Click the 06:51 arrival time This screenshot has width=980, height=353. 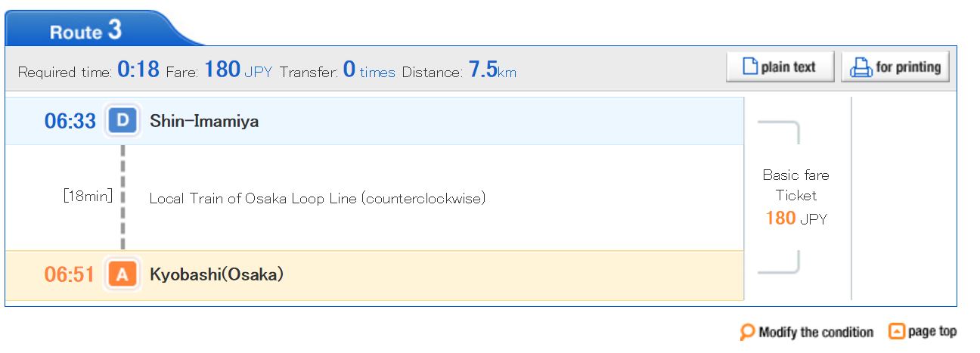70,274
